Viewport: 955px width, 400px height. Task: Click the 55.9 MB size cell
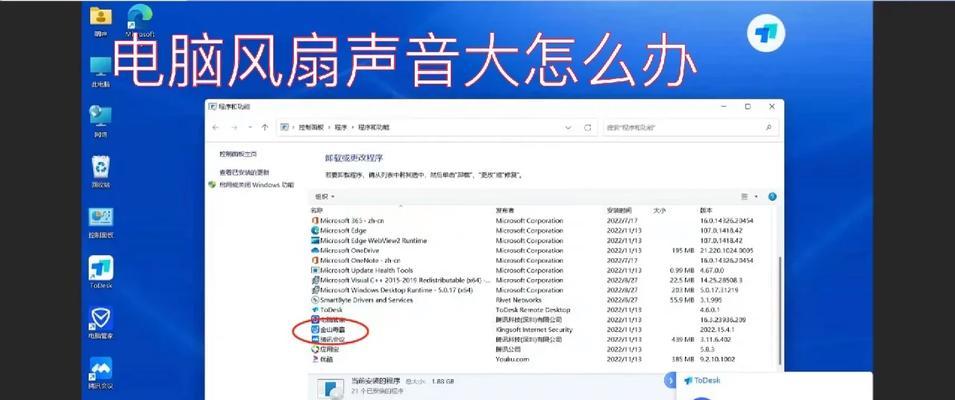coord(681,300)
